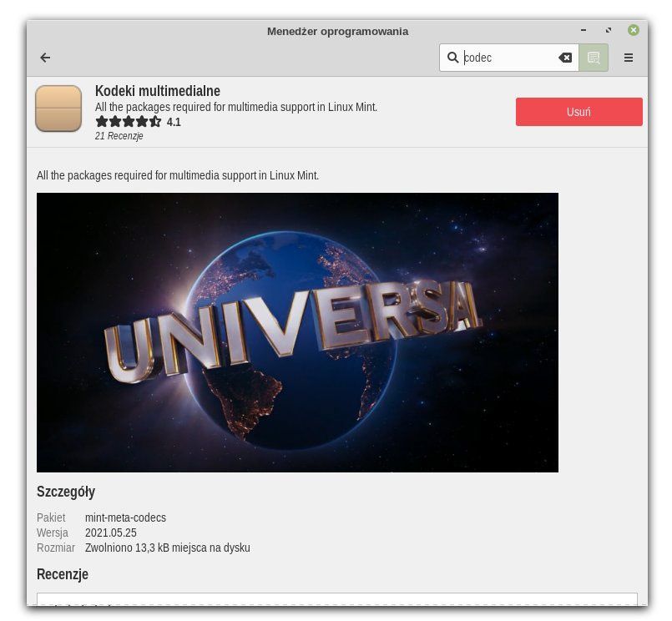Click the magnifier icon in search box
Screen dimensions: 672x621
point(452,58)
